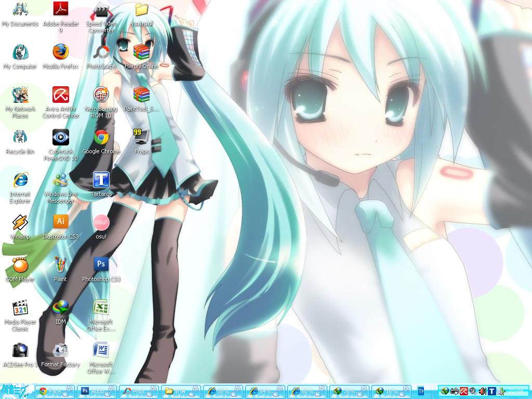The height and width of the screenshot is (399, 532).
Task: Select the Internet Explorer desktop icon
Action: tap(20, 188)
